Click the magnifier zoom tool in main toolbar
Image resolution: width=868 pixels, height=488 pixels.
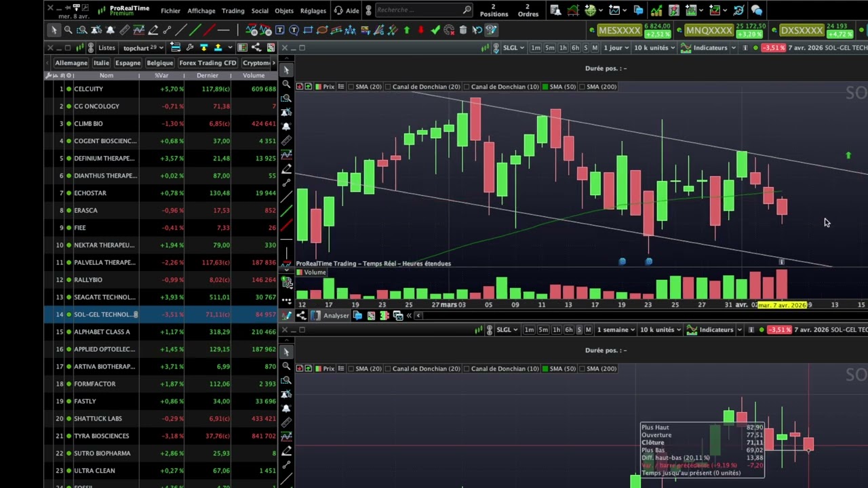coord(68,30)
